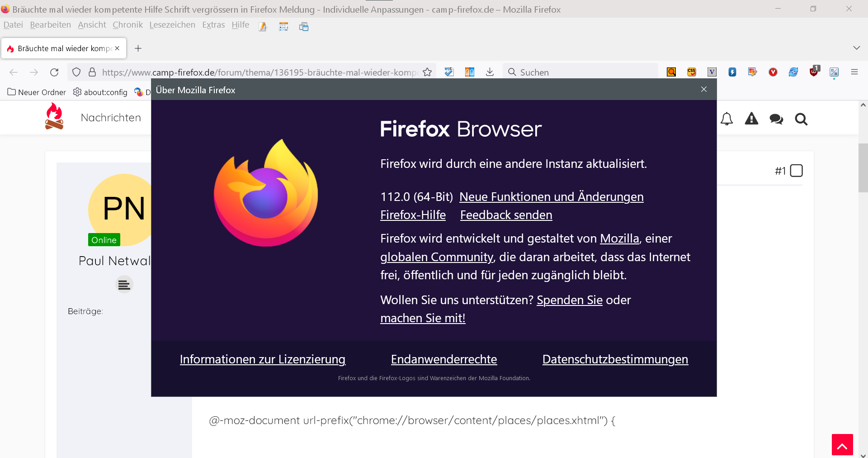Open the Datei menu
This screenshot has height=458, width=868.
coord(13,25)
